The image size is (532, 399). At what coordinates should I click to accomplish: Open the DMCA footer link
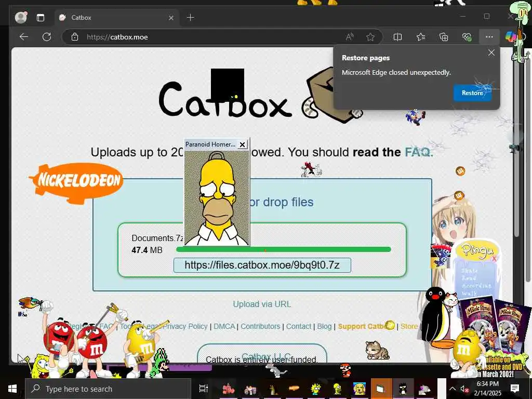click(x=224, y=326)
